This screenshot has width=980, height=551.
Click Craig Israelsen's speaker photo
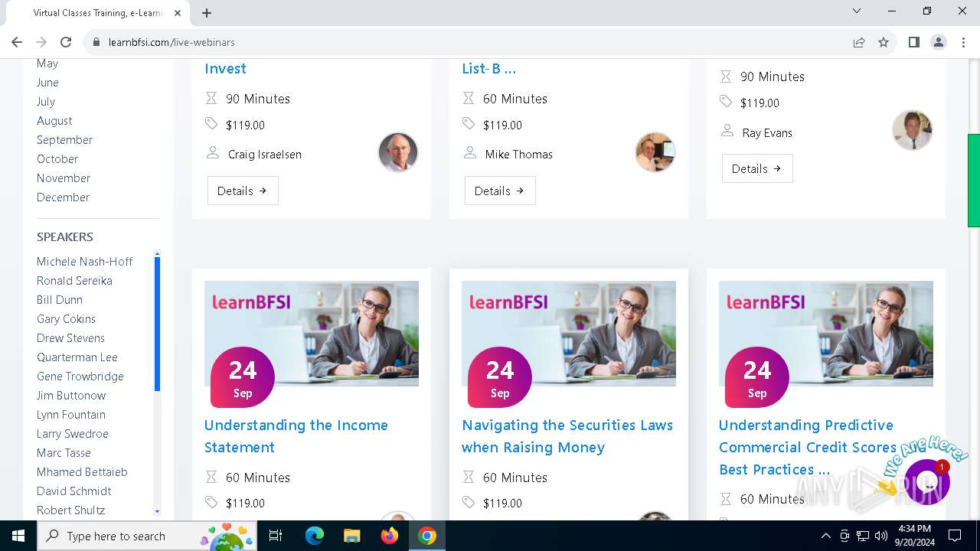click(398, 152)
